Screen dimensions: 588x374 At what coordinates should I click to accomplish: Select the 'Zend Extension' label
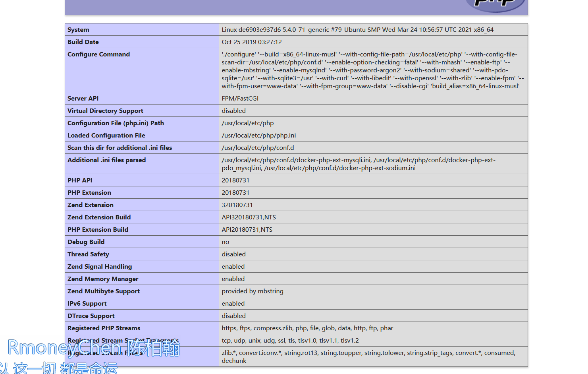click(91, 205)
